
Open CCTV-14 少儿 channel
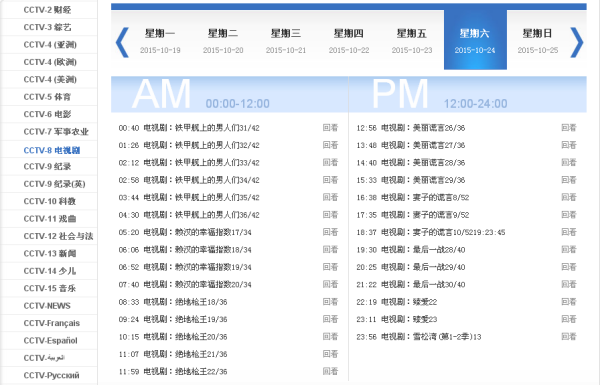tap(49, 271)
